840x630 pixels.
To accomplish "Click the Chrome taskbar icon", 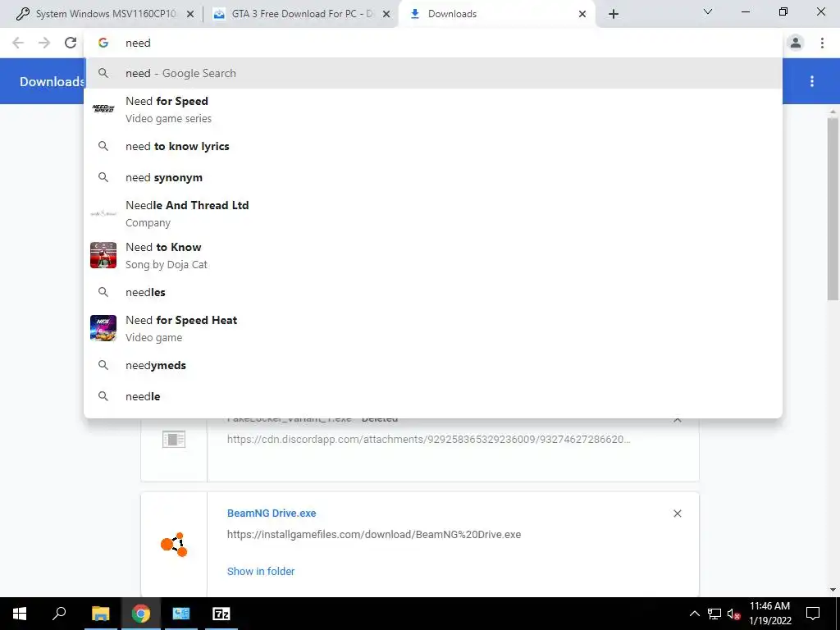I will click(141, 614).
